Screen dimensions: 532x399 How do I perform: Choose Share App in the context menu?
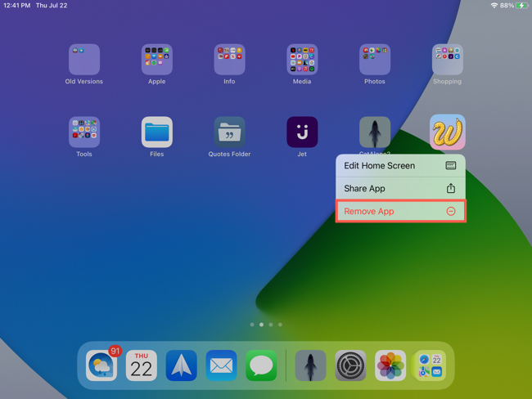pos(400,188)
